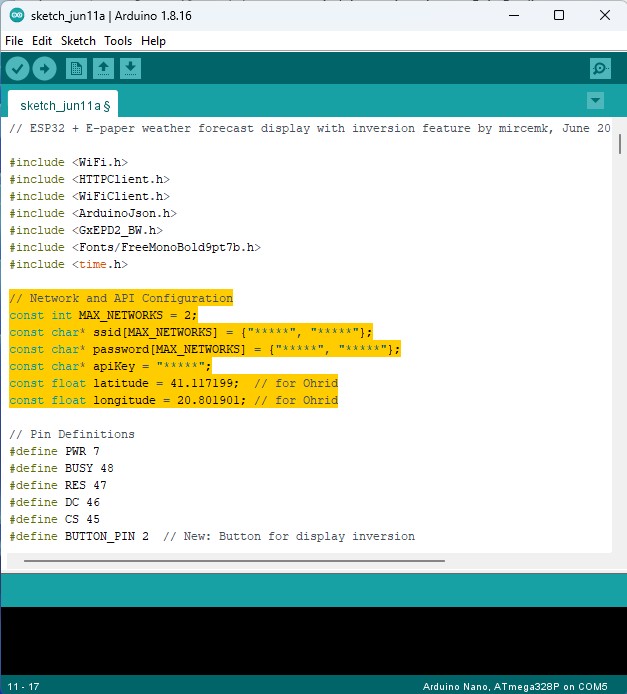Open the Serial Monitor magnifier icon
The width and height of the screenshot is (627, 694).
(x=600, y=68)
